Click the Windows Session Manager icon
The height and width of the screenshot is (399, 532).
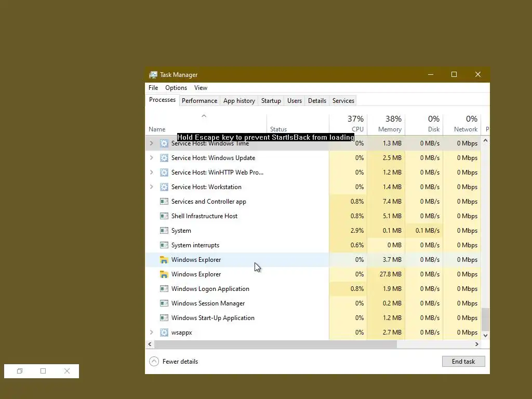coord(164,303)
